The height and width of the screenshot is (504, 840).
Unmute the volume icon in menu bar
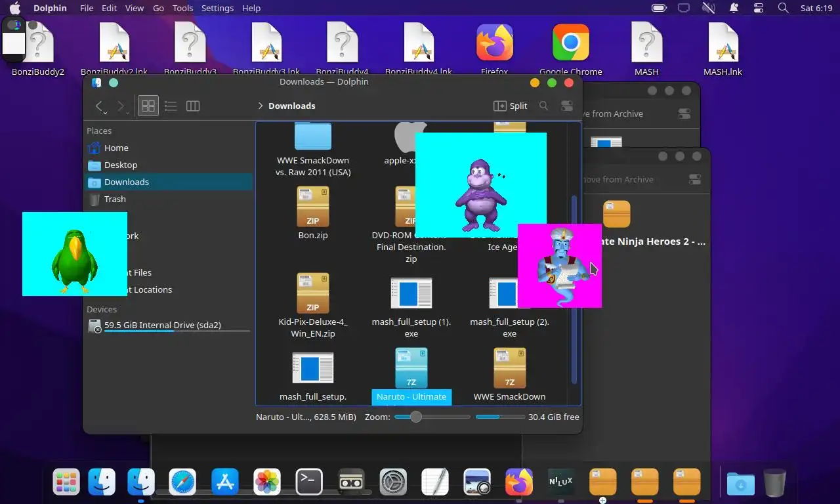pos(708,8)
